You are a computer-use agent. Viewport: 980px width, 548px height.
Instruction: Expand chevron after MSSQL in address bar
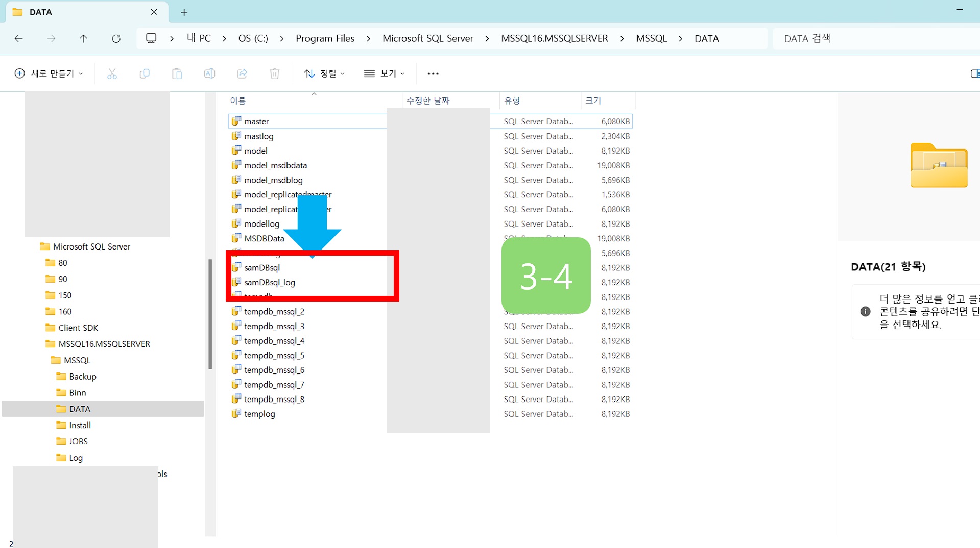coord(681,39)
